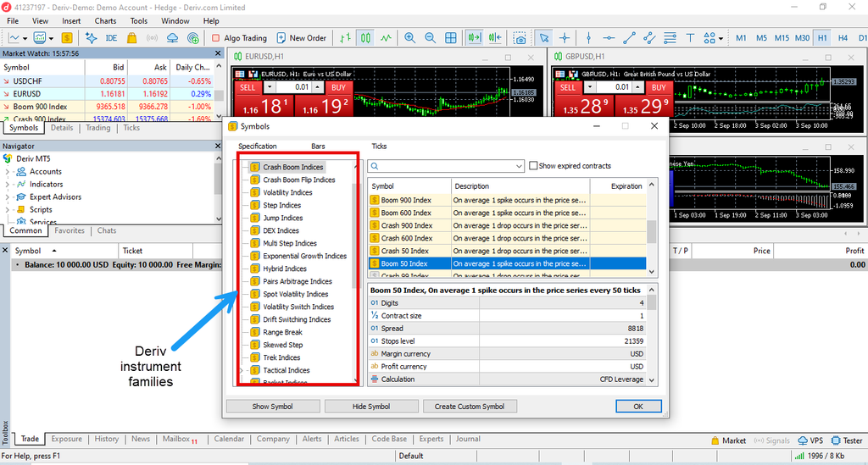Select the Crash 600 Index row
The width and height of the screenshot is (868, 465).
(507, 238)
